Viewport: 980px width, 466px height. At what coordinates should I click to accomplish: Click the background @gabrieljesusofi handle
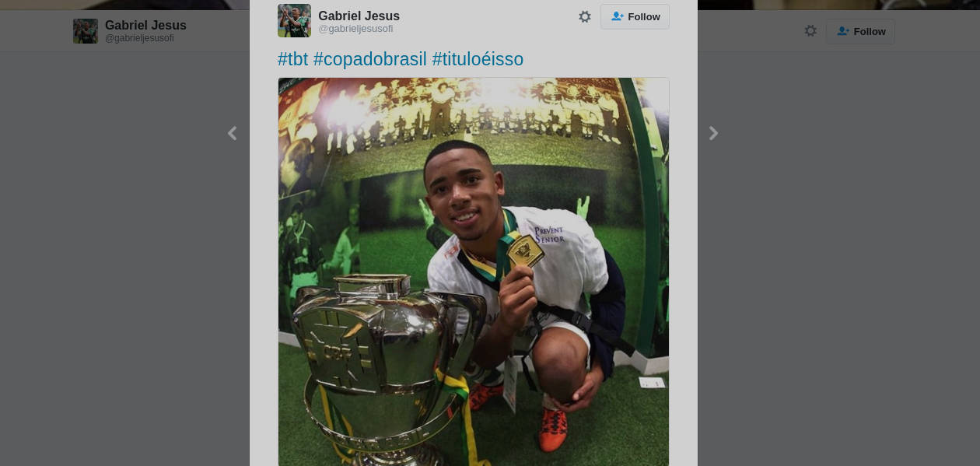point(139,38)
